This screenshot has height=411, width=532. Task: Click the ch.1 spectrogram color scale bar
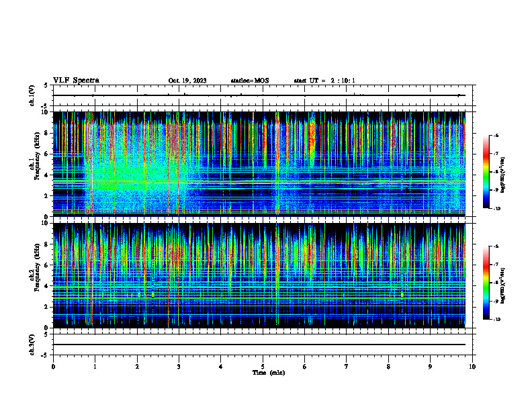pos(486,172)
